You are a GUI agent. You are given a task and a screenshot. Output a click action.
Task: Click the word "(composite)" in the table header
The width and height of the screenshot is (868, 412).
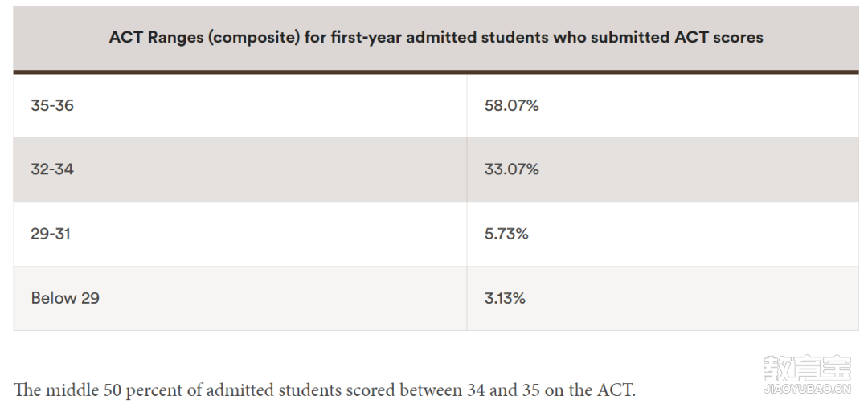click(253, 37)
